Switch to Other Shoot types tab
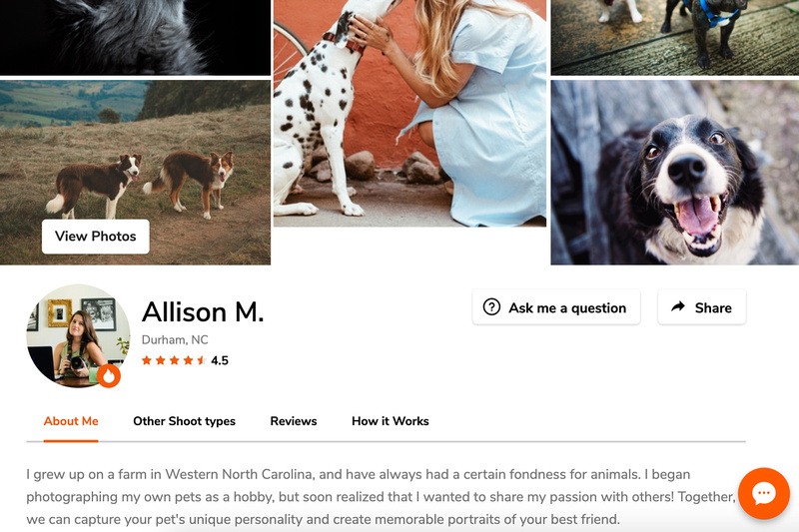This screenshot has height=532, width=799. [x=184, y=421]
